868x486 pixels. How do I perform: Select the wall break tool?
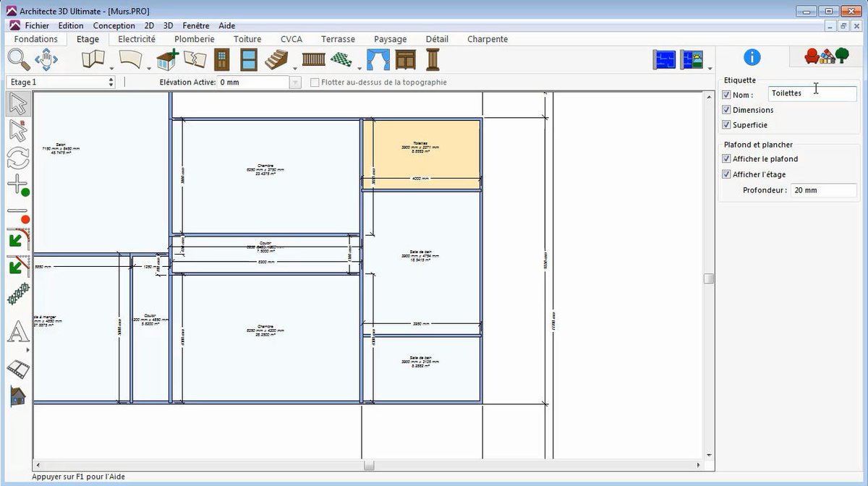coord(195,59)
